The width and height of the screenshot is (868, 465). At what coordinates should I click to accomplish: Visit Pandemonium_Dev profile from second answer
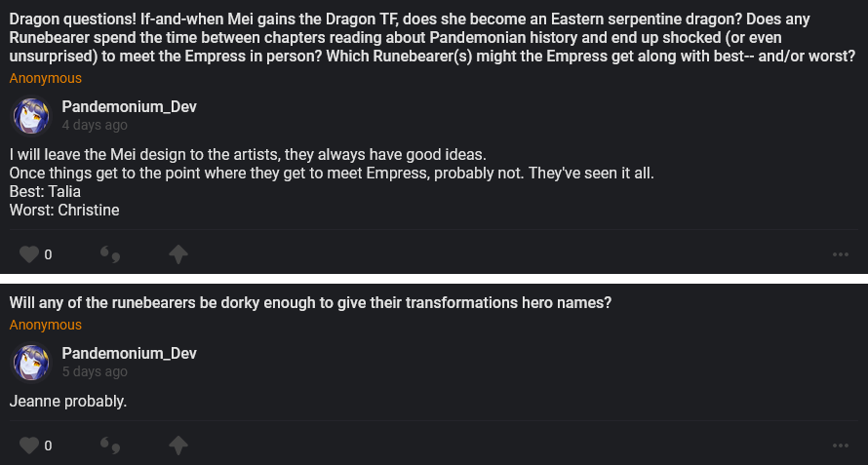(x=129, y=354)
